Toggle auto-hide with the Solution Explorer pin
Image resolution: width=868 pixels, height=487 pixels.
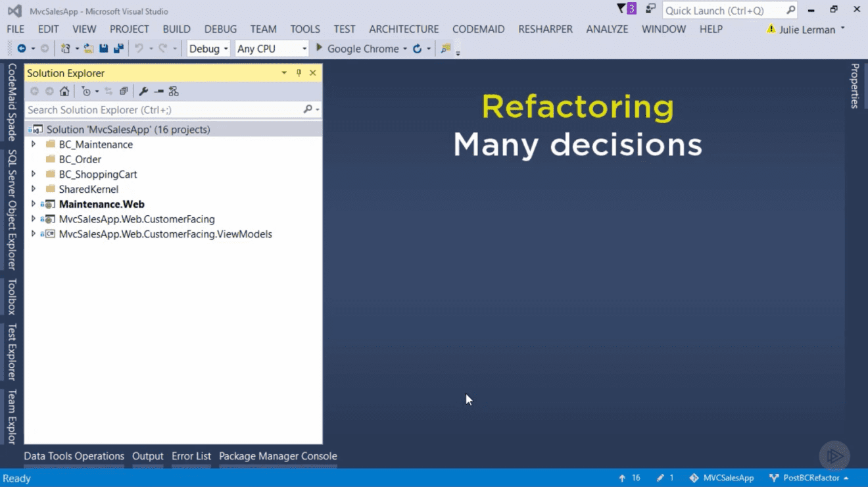(x=300, y=73)
